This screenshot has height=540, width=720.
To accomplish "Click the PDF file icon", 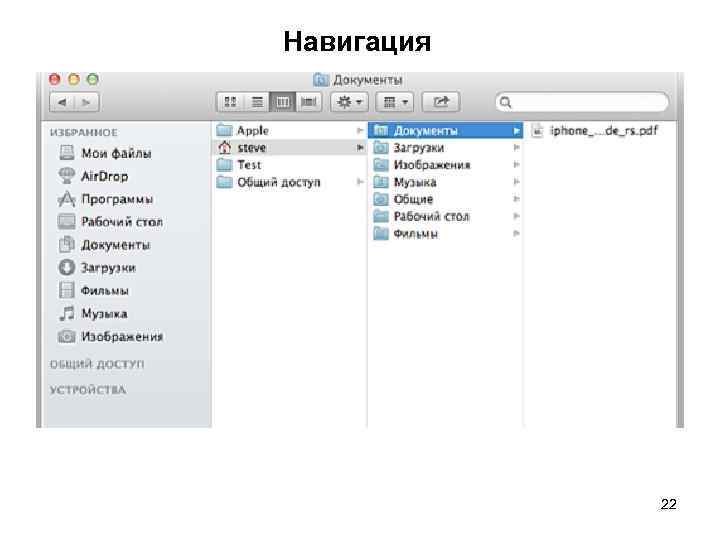I will pos(537,131).
